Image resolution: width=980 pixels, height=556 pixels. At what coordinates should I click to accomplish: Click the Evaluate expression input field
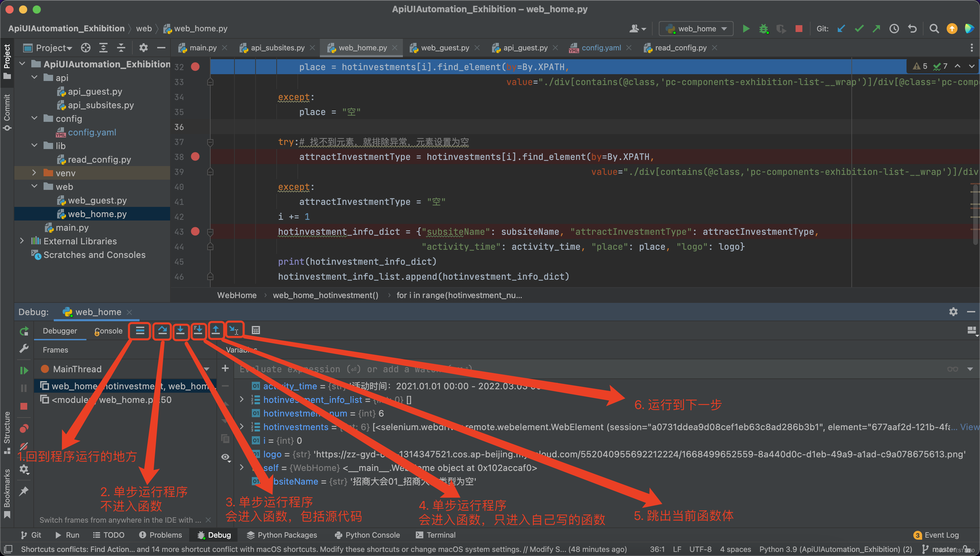pos(382,369)
